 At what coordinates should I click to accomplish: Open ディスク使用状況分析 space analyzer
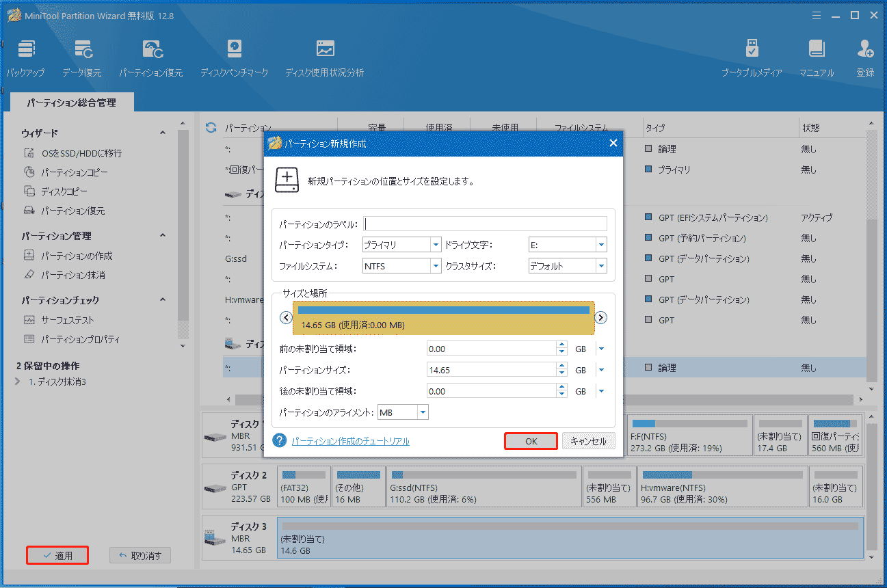pos(325,57)
